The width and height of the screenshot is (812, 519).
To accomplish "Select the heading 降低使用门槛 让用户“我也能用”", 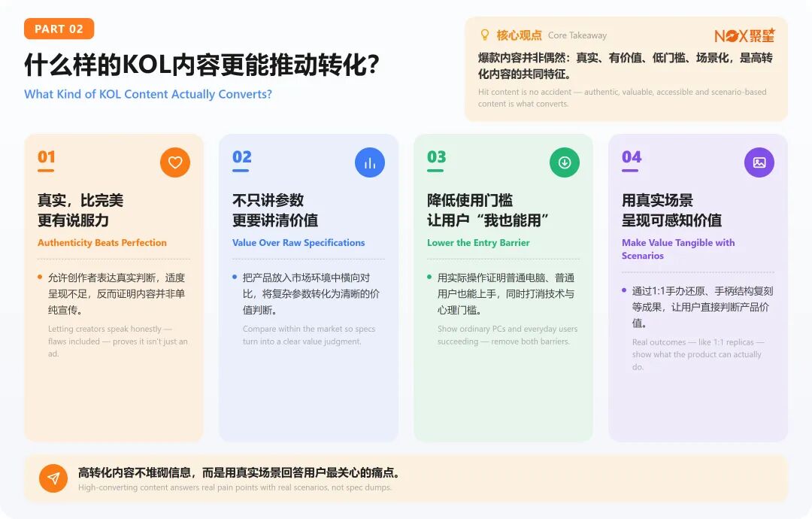I will (488, 211).
